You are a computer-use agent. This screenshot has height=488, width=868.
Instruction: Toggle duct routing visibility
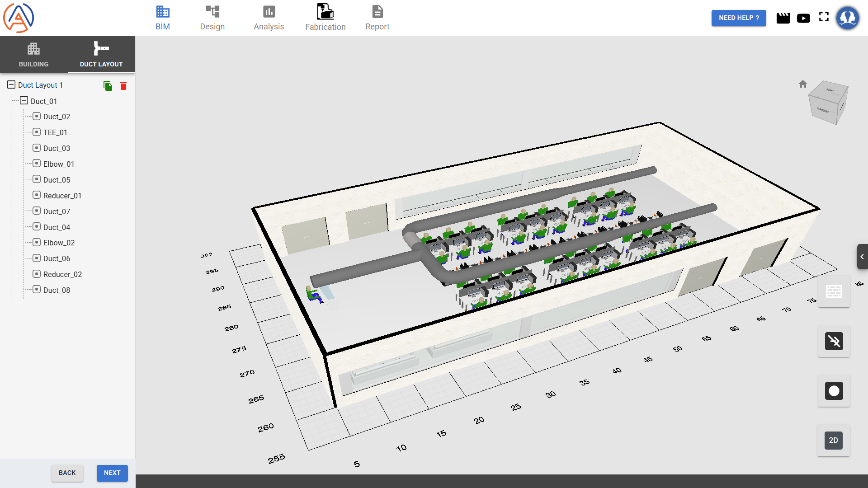click(834, 342)
